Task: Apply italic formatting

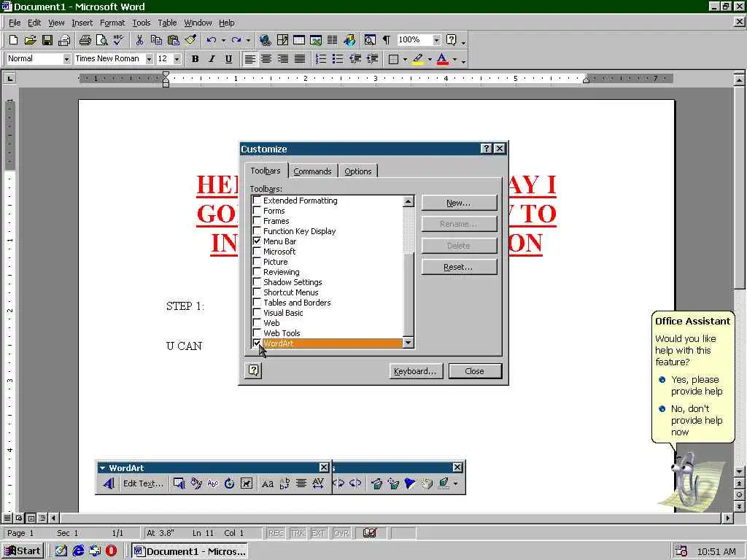Action: [212, 59]
